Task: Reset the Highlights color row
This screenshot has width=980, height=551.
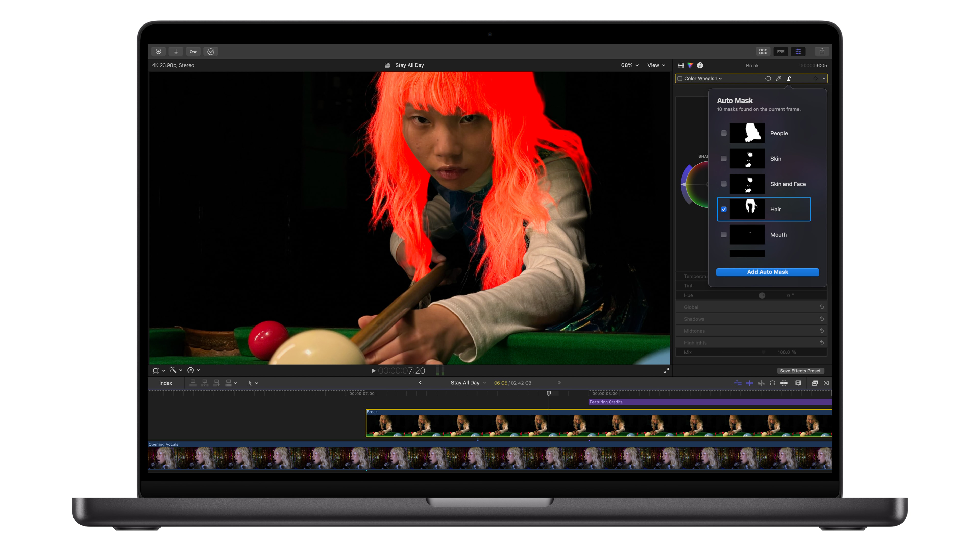Action: pyautogui.click(x=822, y=343)
